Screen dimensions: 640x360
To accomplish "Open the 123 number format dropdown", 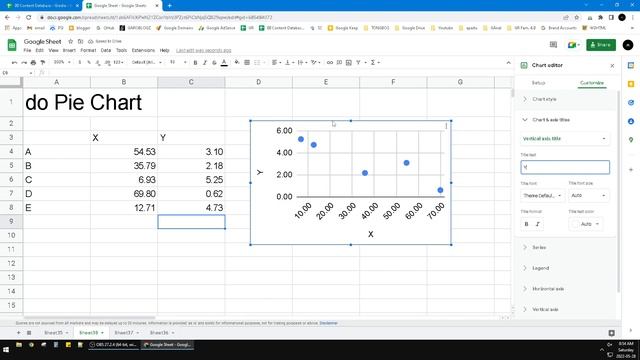I will 118,62.
